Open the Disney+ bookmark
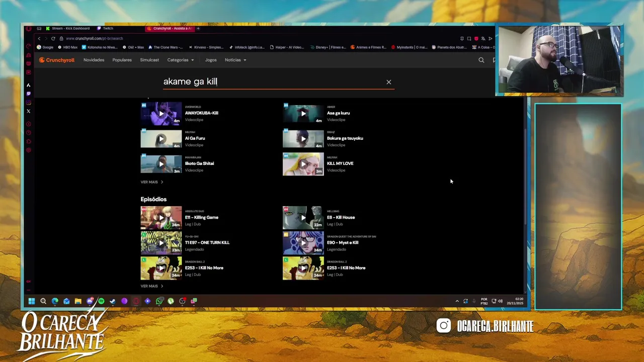Viewport: 644px width, 362px height. [x=328, y=47]
